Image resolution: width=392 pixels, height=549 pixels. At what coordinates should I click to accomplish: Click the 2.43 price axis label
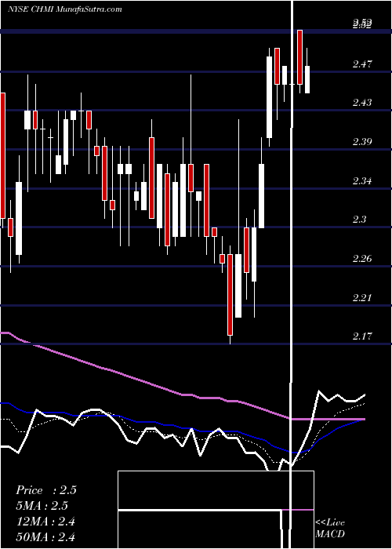[x=362, y=103]
